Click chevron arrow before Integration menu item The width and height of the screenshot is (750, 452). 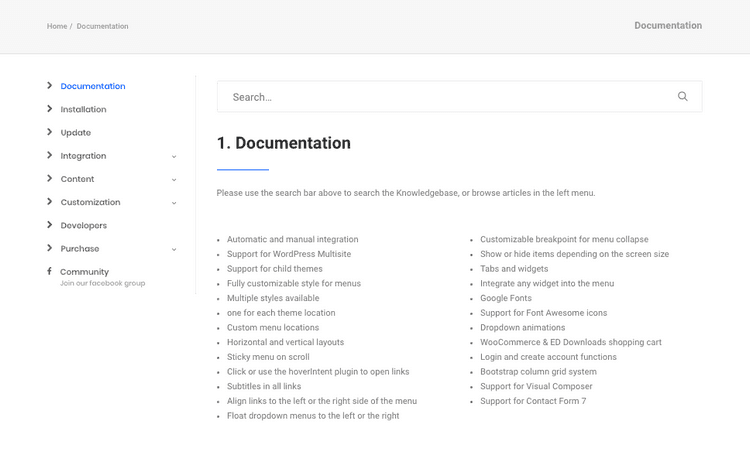click(x=49, y=155)
